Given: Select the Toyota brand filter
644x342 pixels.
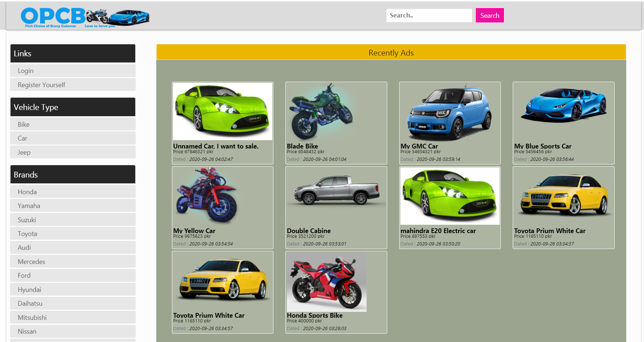Looking at the screenshot, I should [73, 233].
